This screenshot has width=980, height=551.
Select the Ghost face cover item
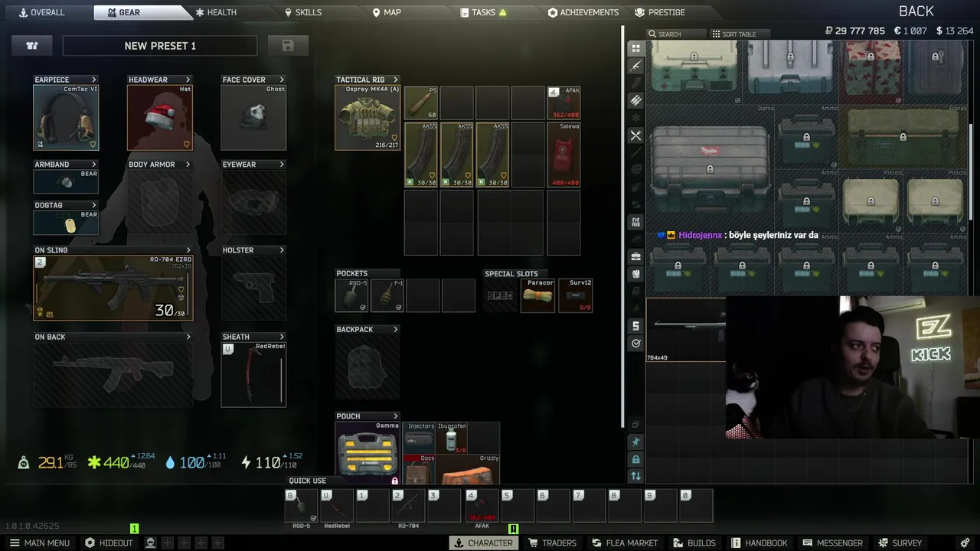[x=253, y=117]
